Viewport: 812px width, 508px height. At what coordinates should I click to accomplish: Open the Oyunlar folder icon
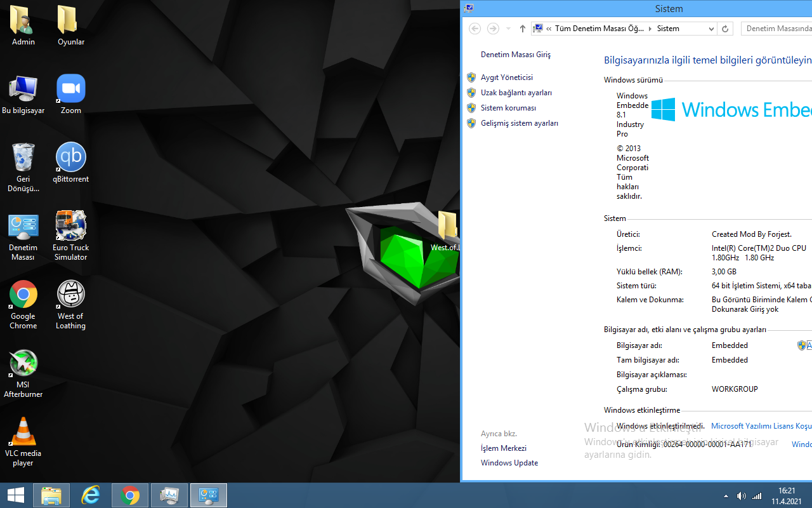coord(70,25)
